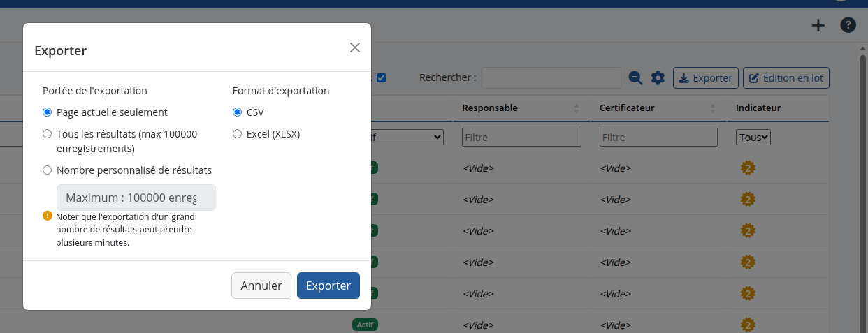Click the 'Portée de l'exportation' label
This screenshot has width=868, height=333.
95,91
